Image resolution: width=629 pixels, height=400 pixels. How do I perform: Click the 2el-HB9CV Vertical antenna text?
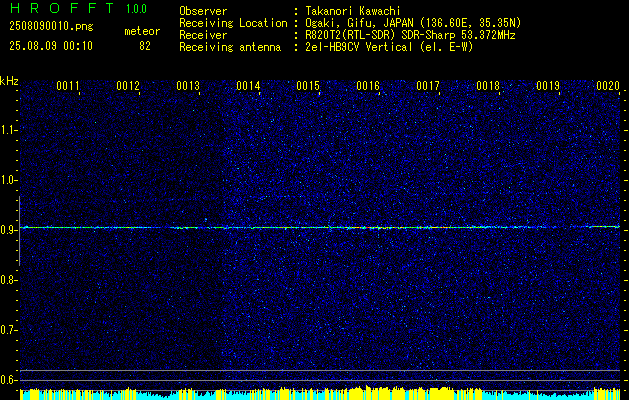point(389,47)
